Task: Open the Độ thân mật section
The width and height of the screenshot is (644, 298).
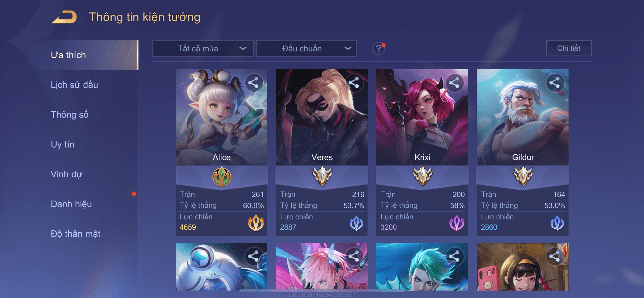Action: coord(75,234)
